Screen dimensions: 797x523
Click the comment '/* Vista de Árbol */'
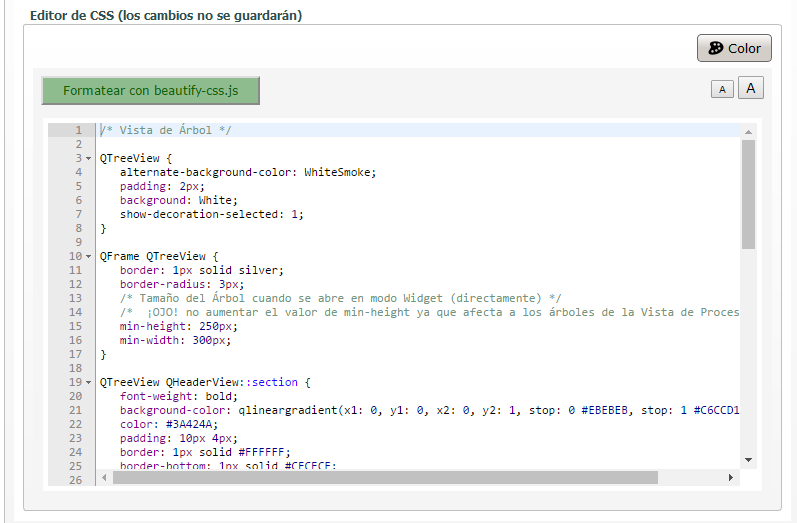tap(166, 130)
